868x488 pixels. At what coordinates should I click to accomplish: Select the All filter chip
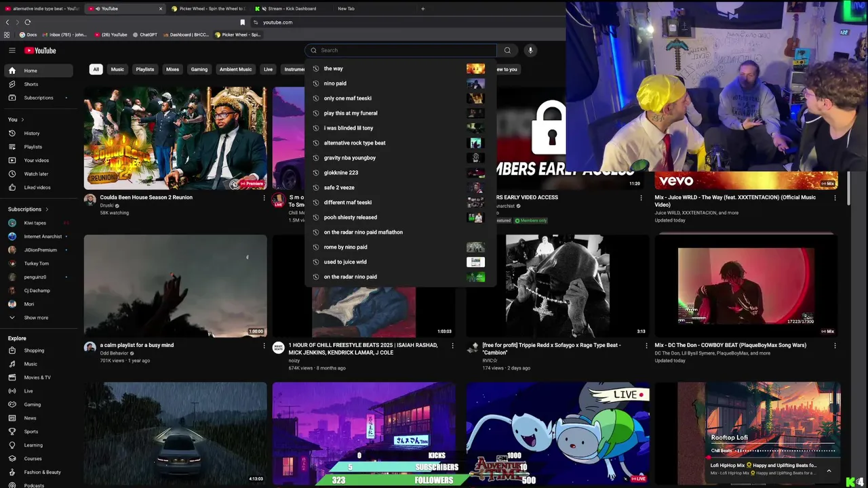click(96, 69)
